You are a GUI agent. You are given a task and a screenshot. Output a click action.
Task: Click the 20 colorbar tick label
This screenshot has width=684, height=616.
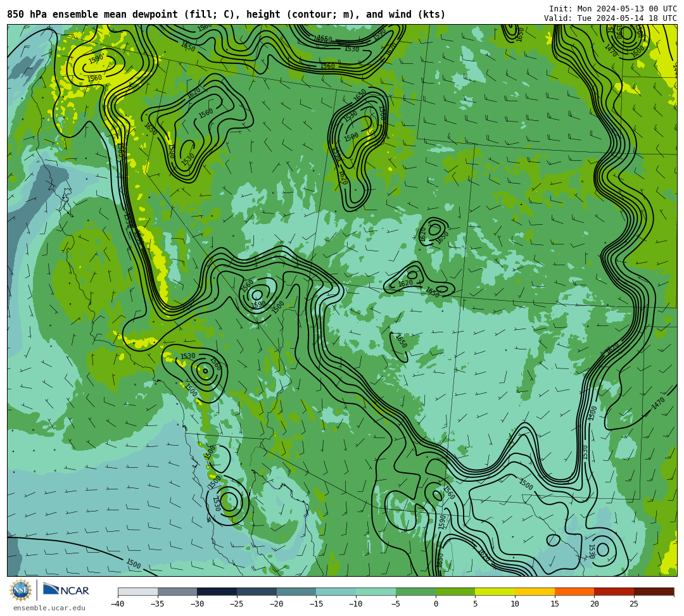595,604
